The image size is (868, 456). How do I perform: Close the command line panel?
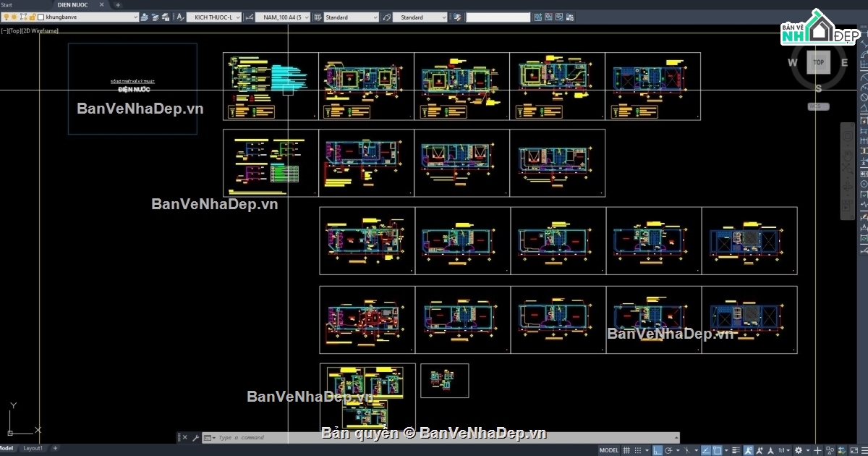coord(184,437)
